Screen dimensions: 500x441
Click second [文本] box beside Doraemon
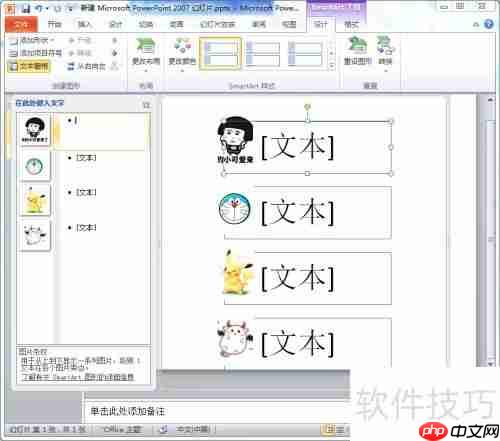pyautogui.click(x=297, y=212)
